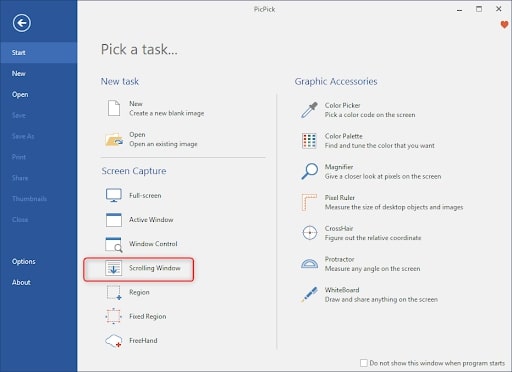This screenshot has width=512, height=372.
Task: Click 'Measure any angle on the screen'
Action: 372,269
